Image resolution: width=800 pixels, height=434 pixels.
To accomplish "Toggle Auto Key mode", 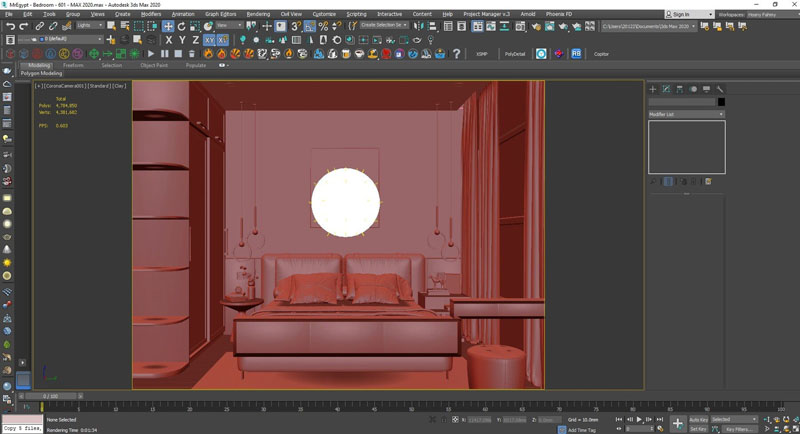I will (698, 419).
